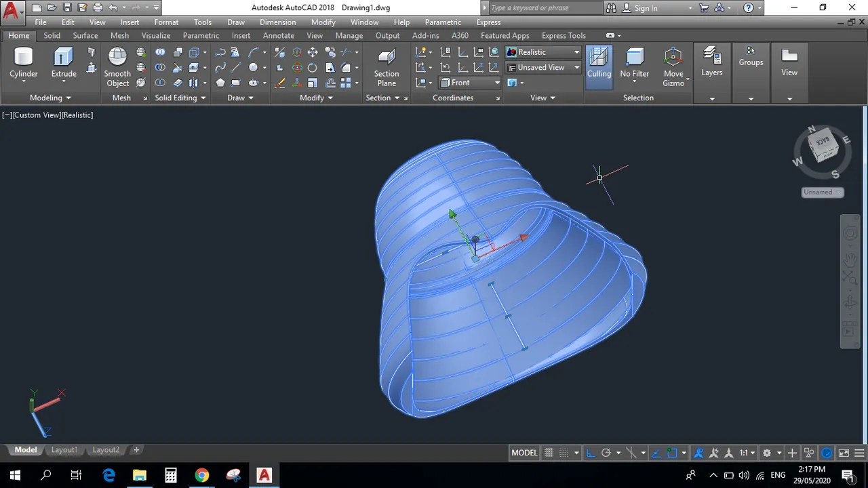Expand the Draw panel

240,98
